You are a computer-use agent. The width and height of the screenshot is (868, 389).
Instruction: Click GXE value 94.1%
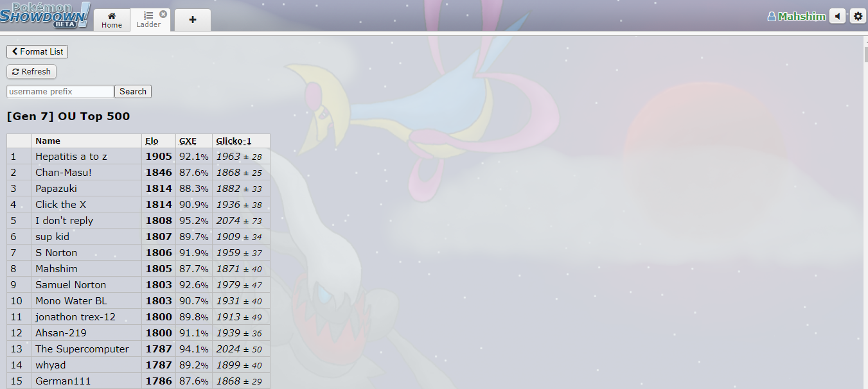pos(194,349)
